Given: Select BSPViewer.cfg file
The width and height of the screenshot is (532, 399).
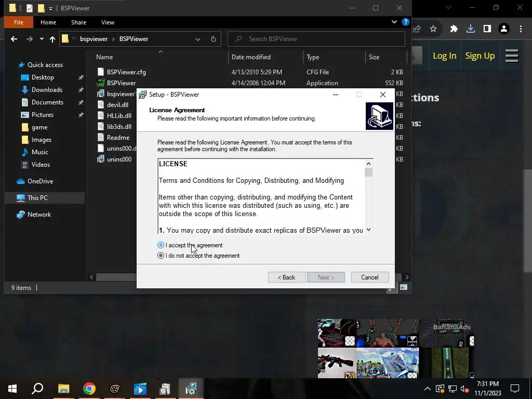Looking at the screenshot, I should click(126, 72).
